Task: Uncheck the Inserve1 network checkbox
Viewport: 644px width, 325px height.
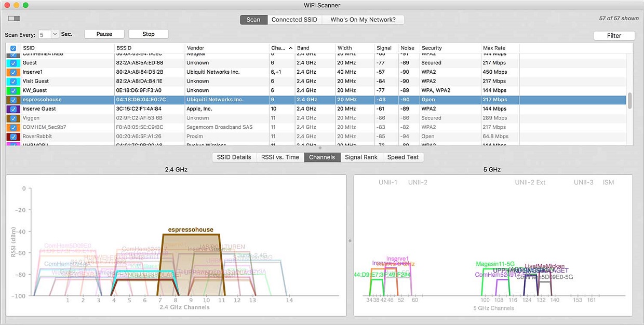Action: click(13, 72)
